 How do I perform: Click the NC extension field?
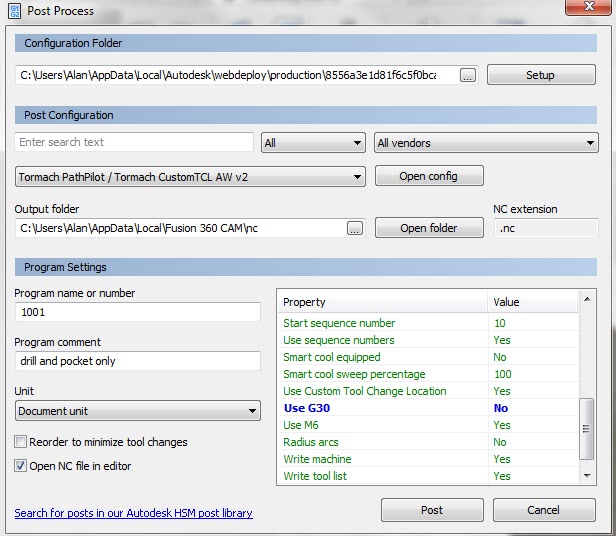[546, 228]
